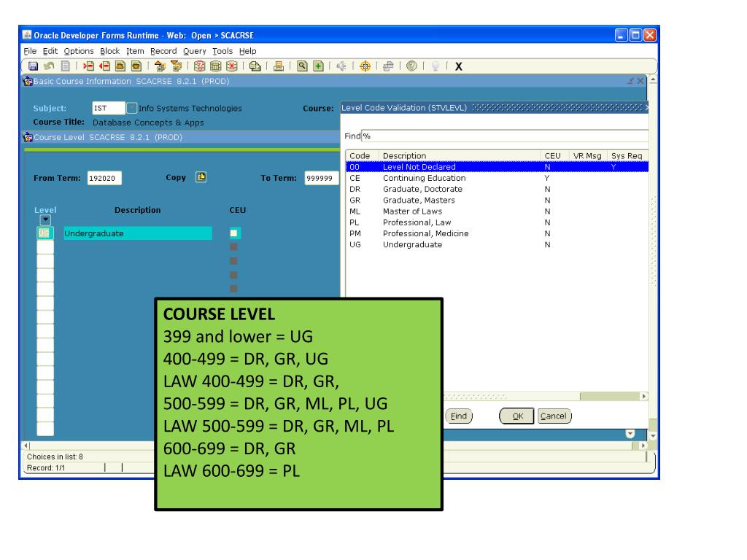Click the Copy icon beside Copy label

click(x=201, y=177)
